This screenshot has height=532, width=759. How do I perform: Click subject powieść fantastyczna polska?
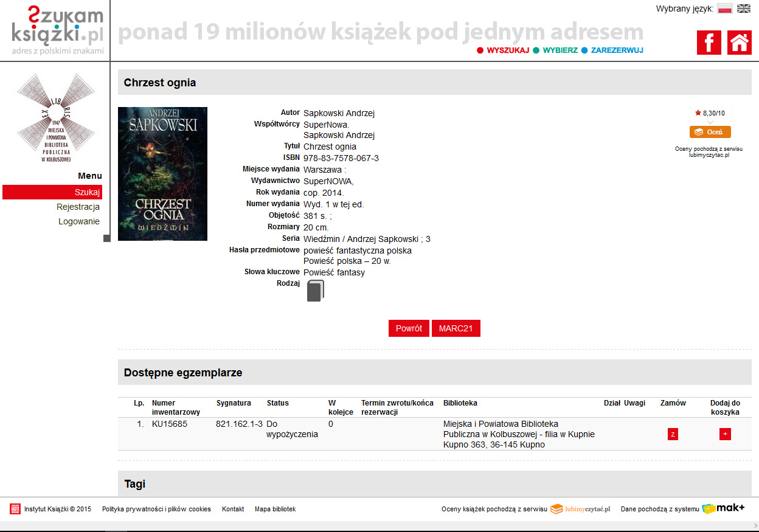tap(358, 250)
